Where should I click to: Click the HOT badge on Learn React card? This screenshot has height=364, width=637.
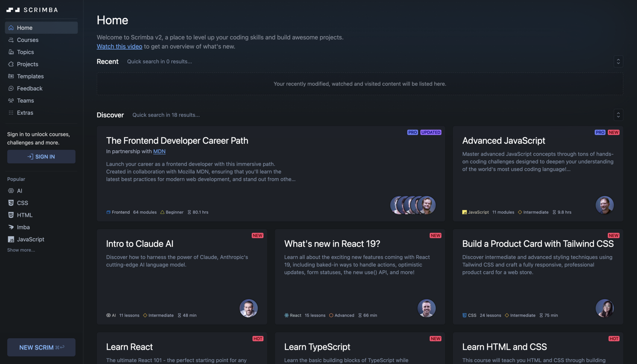click(258, 339)
